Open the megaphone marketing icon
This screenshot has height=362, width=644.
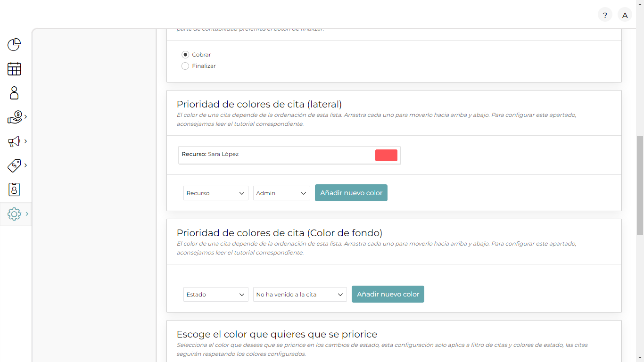pyautogui.click(x=14, y=141)
